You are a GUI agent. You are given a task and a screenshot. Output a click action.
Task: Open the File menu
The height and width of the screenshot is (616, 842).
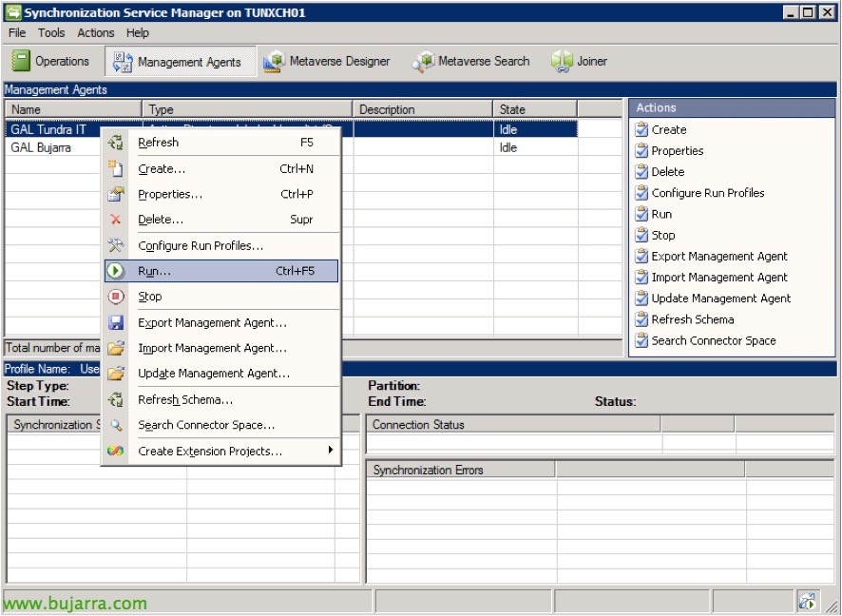tap(17, 32)
